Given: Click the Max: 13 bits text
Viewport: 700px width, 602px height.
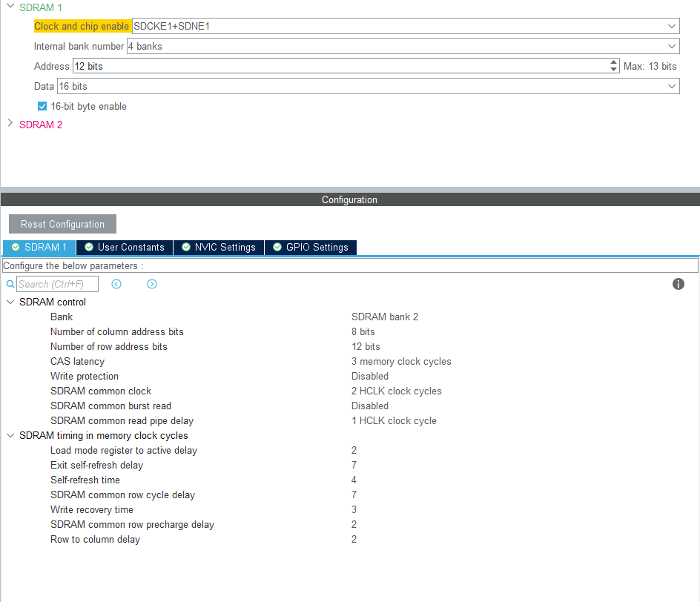Looking at the screenshot, I should pyautogui.click(x=650, y=66).
